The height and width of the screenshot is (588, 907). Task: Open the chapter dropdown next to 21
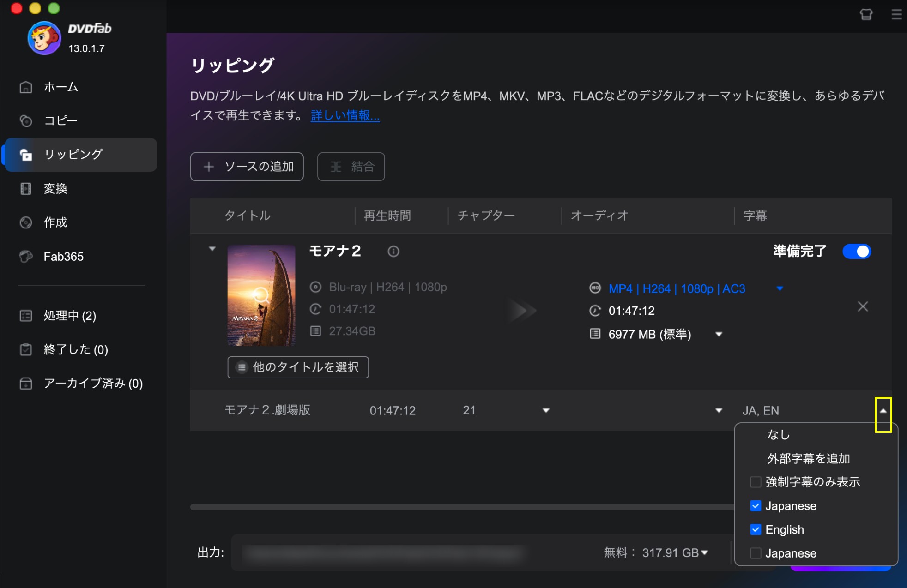(x=546, y=410)
